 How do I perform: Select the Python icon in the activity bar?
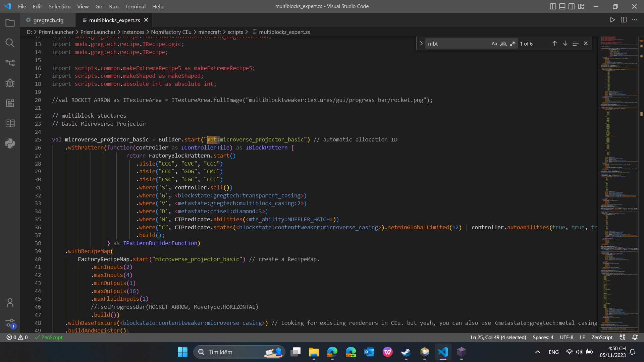coord(10,143)
